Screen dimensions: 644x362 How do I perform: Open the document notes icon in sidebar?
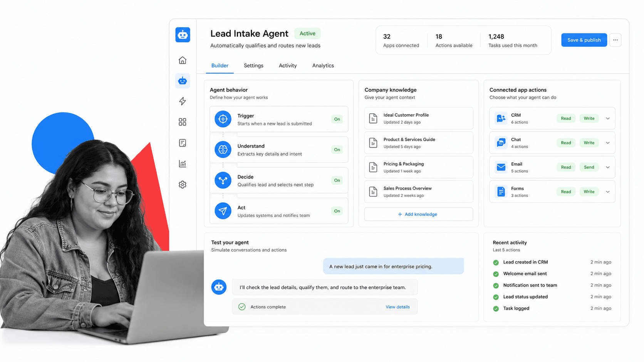pos(183,143)
